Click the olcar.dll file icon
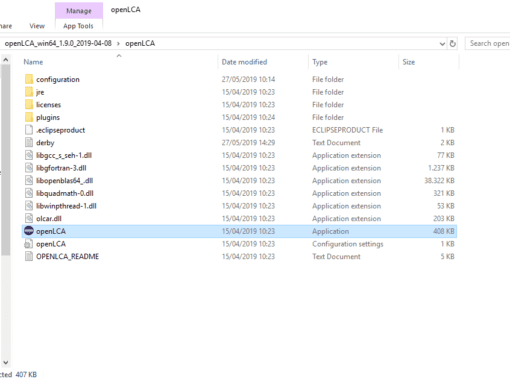510x382 pixels. pyautogui.click(x=29, y=219)
